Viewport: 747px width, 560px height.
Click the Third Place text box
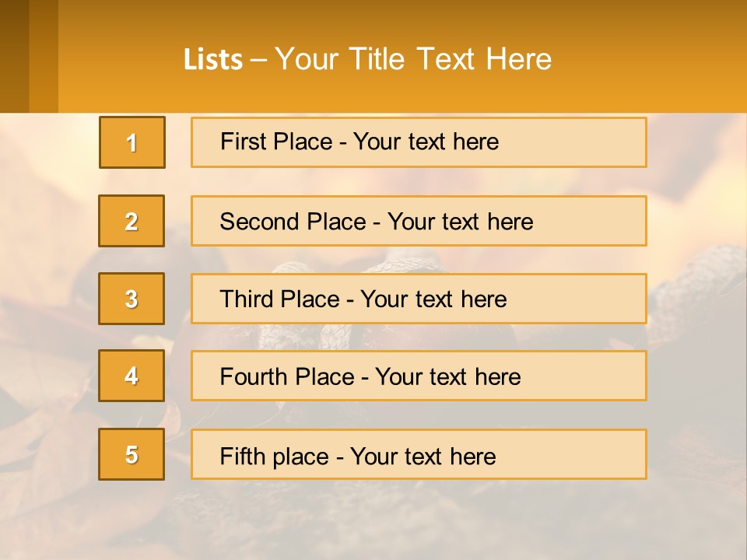pos(419,299)
